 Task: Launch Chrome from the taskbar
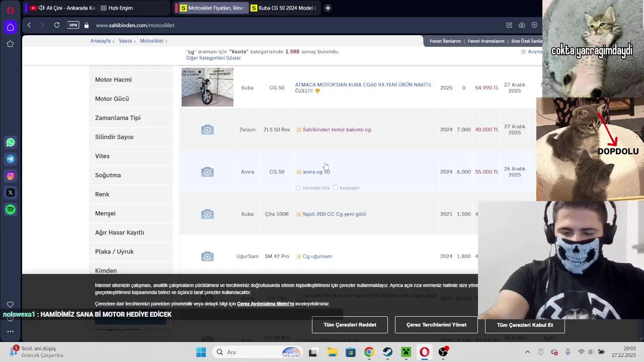point(369,352)
